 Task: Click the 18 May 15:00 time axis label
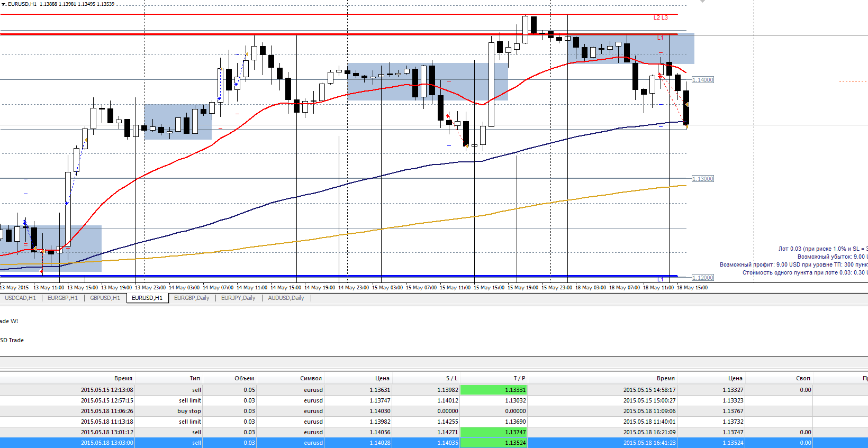(692, 288)
